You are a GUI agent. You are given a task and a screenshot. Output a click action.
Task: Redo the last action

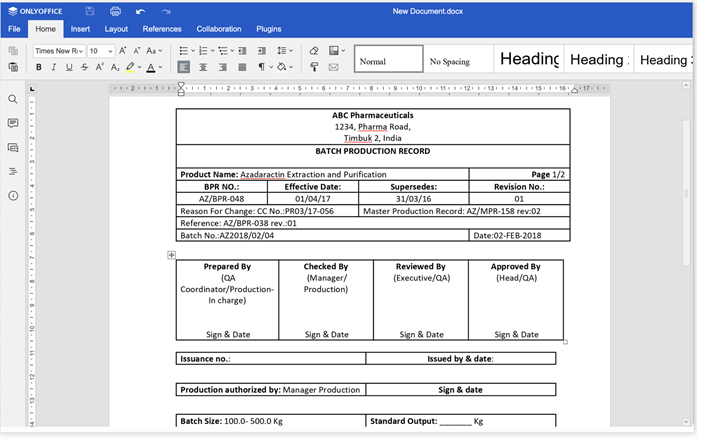tap(166, 12)
